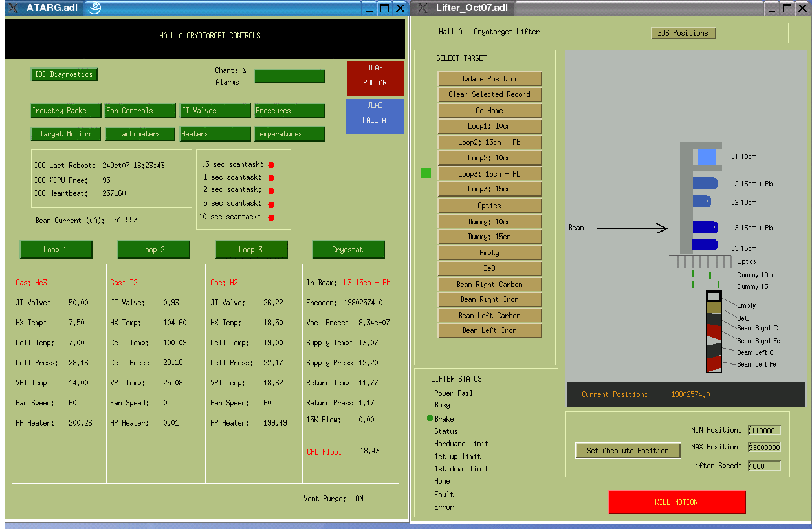Click the .5 sec scantask red indicator
The image size is (812, 529).
[x=271, y=165]
